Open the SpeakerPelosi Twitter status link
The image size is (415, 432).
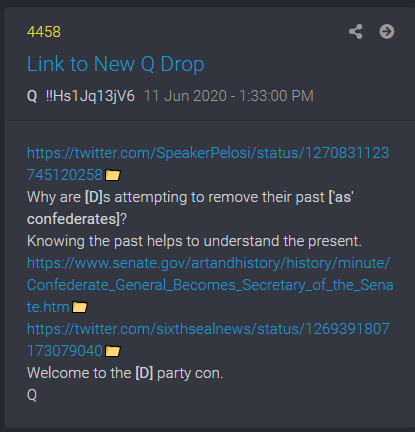coord(208,164)
